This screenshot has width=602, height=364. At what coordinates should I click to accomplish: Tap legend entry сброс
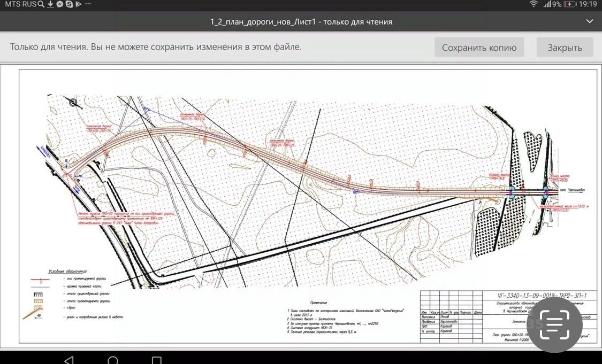click(x=68, y=308)
